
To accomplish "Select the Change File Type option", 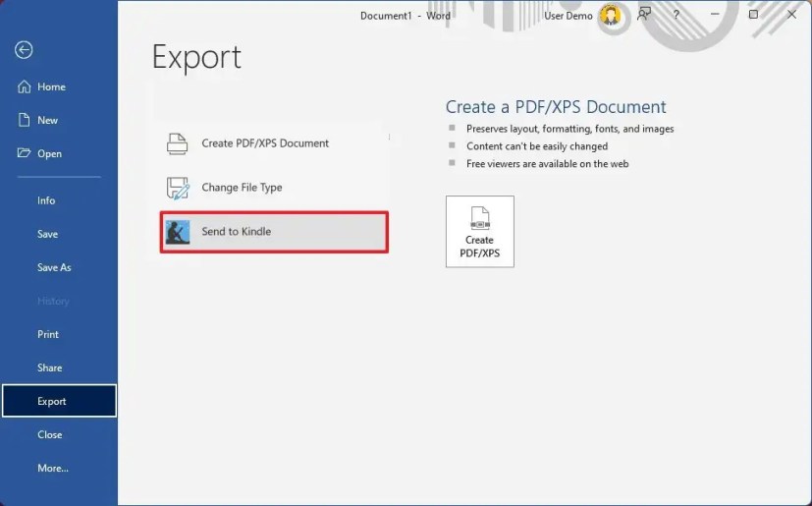I will 274,188.
